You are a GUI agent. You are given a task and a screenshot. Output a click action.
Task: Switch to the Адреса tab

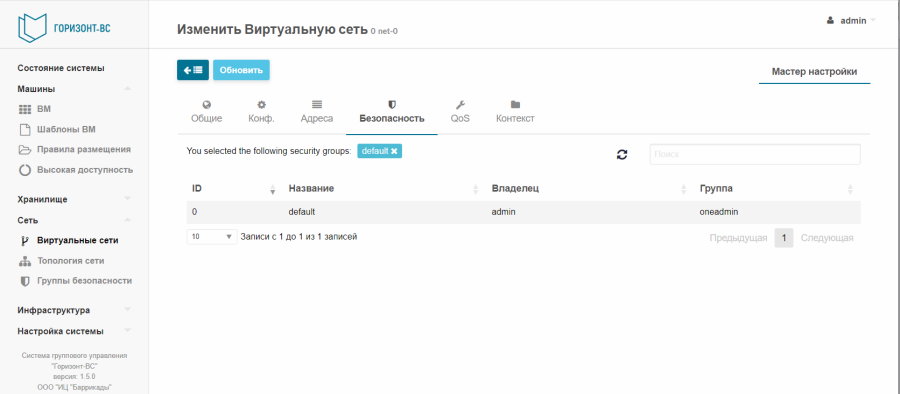pos(317,113)
